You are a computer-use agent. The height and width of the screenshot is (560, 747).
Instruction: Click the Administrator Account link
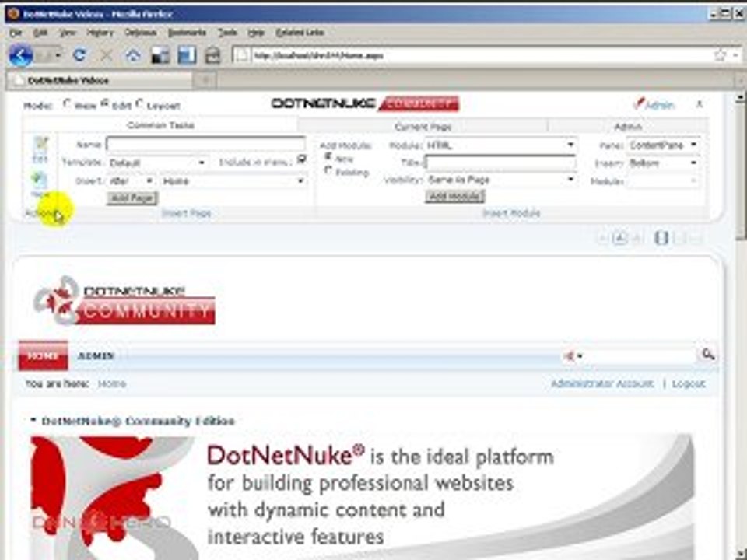point(601,383)
